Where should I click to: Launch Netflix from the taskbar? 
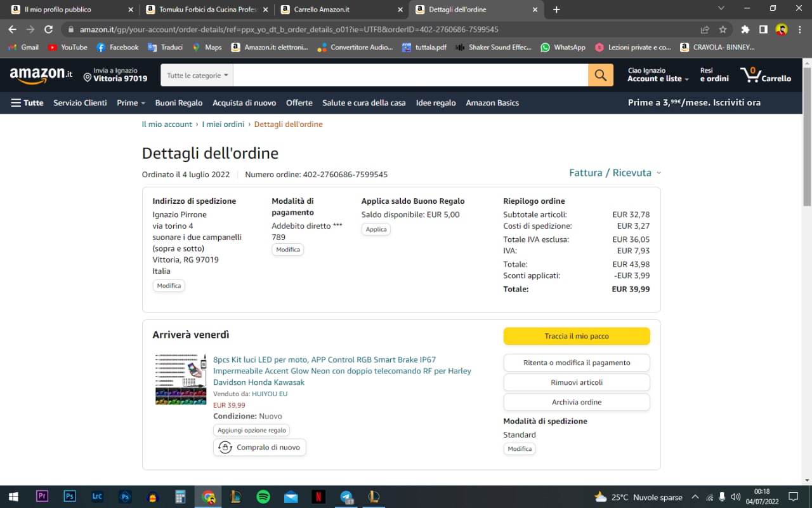(318, 497)
